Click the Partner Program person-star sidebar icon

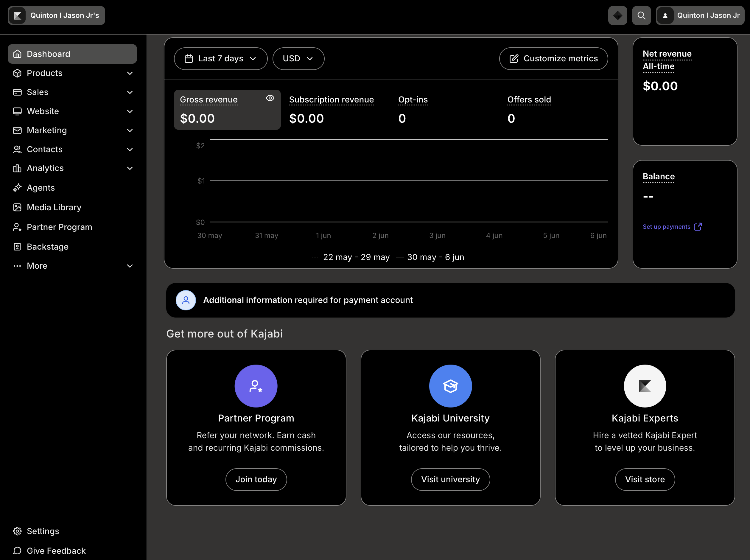(17, 227)
